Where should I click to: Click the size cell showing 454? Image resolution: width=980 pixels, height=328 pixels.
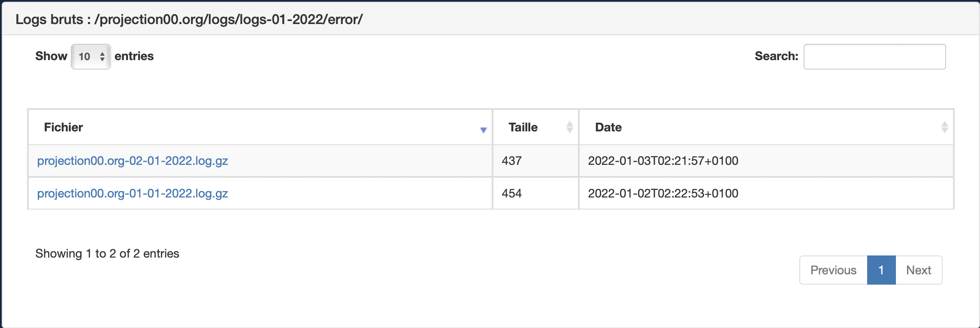point(512,193)
